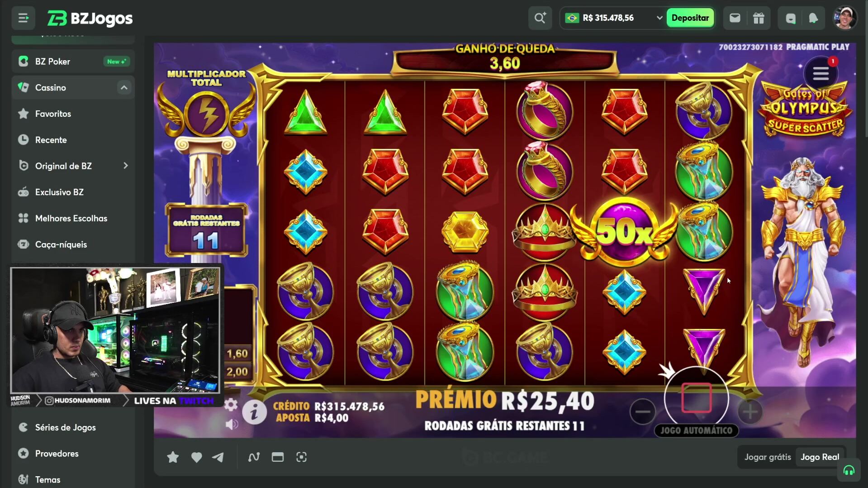This screenshot has height=488, width=868.
Task: Open the notification bell icon
Action: point(813,18)
